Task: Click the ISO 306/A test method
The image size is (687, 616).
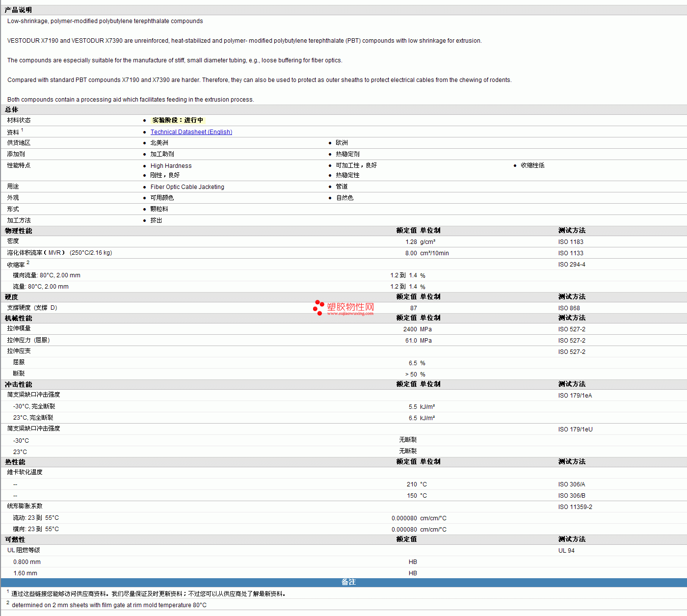Action: 572,484
